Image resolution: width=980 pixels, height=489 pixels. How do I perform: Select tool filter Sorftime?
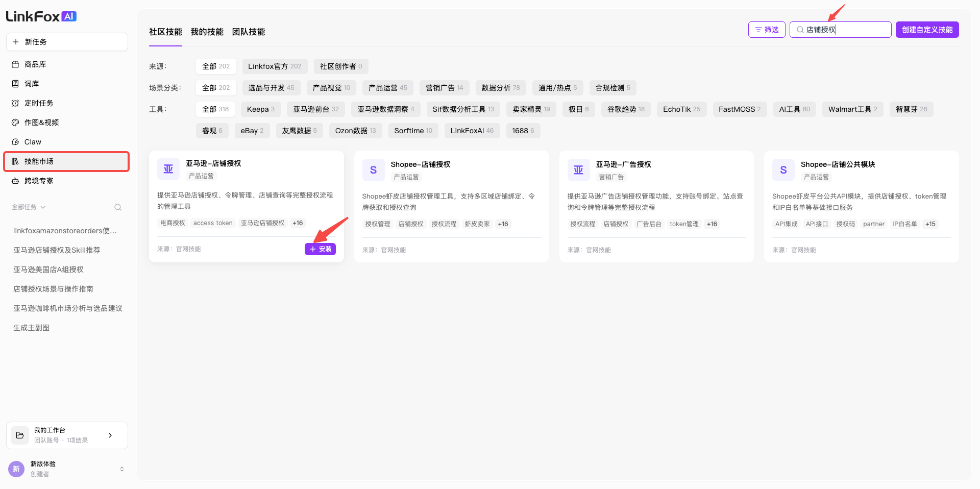pos(413,131)
